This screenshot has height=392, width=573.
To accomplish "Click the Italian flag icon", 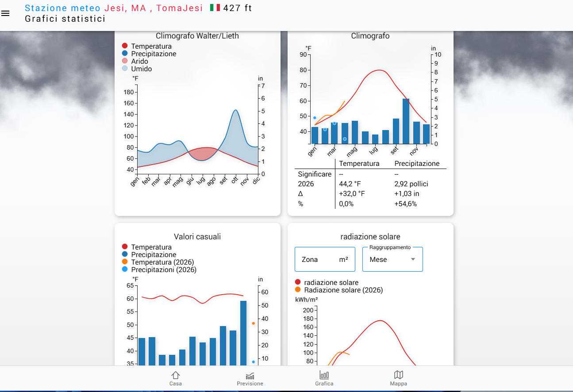I will (215, 8).
